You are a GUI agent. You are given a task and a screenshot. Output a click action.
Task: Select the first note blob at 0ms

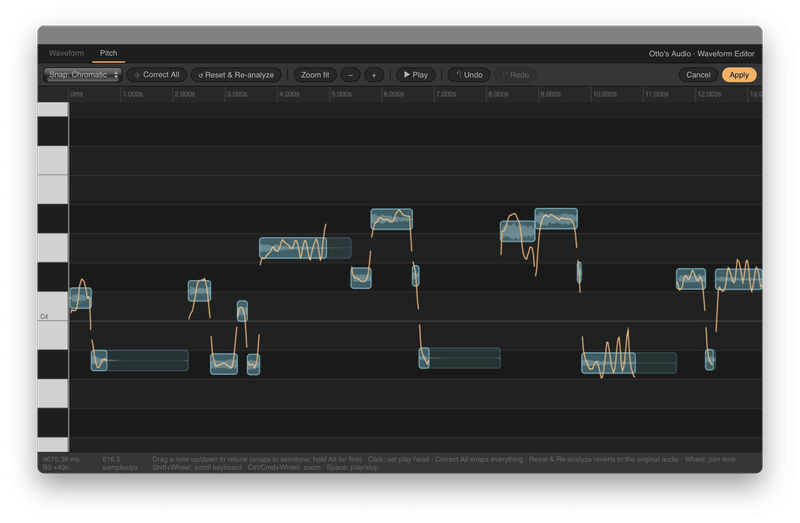click(81, 298)
